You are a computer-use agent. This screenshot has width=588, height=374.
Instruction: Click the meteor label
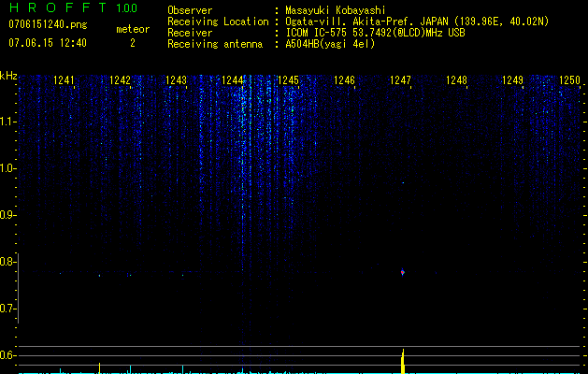(133, 29)
